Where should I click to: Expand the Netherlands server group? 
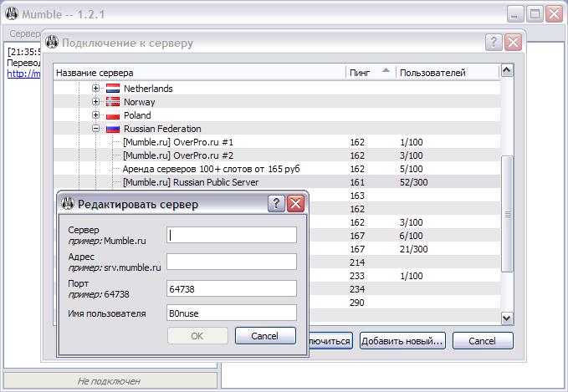(96, 89)
